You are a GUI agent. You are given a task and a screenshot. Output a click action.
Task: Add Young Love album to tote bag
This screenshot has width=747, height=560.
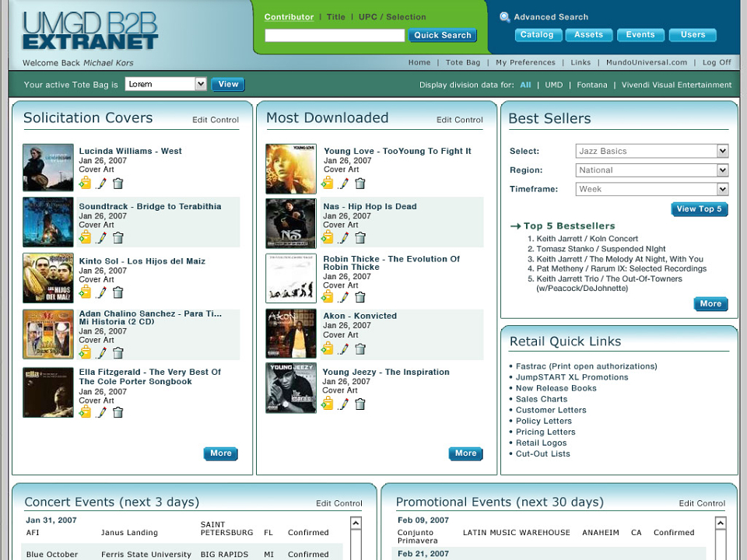tap(328, 183)
